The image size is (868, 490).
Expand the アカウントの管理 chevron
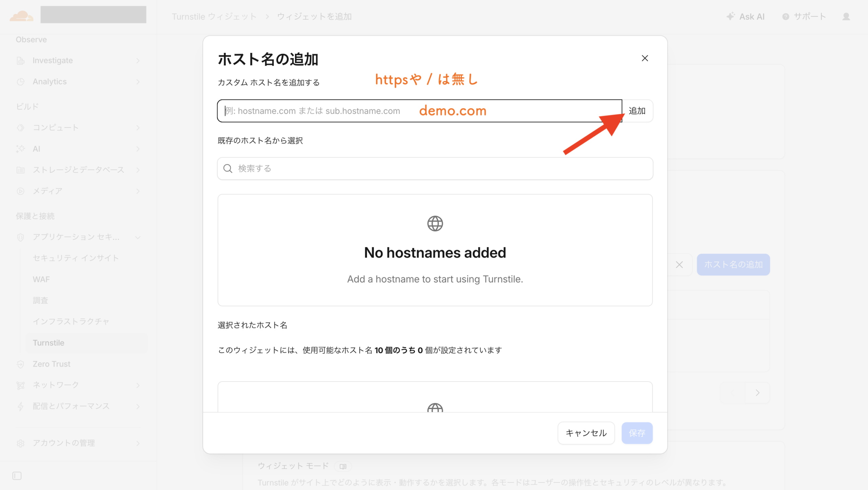click(x=138, y=443)
